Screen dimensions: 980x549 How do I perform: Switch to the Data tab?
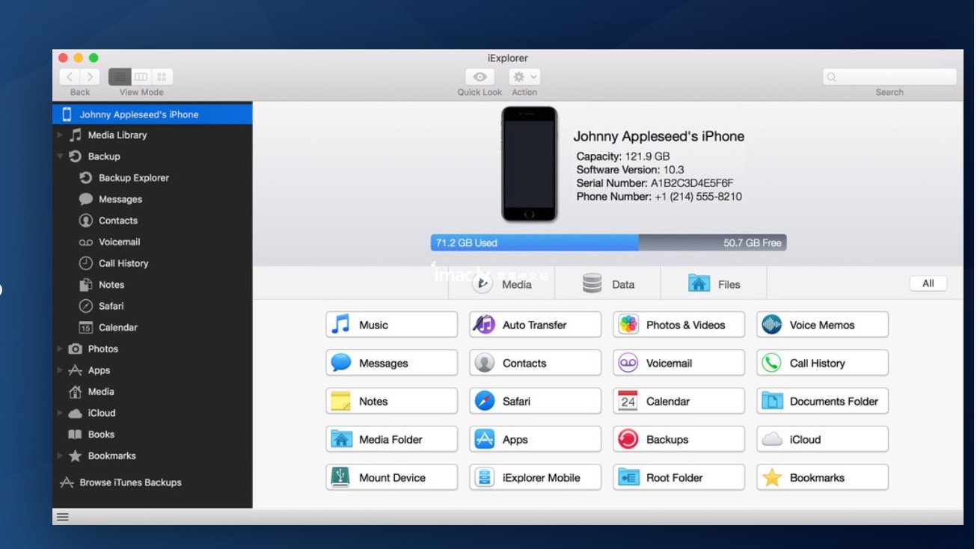(x=608, y=284)
